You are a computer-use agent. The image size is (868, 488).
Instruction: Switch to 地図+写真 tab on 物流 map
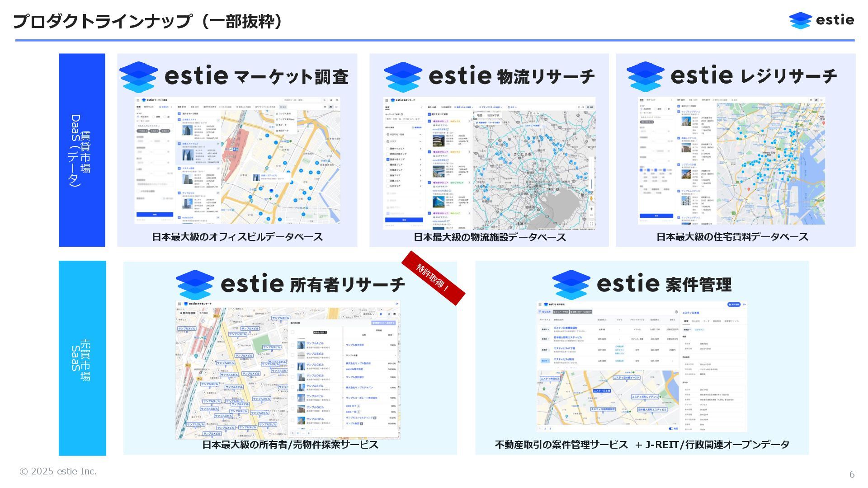click(x=493, y=115)
